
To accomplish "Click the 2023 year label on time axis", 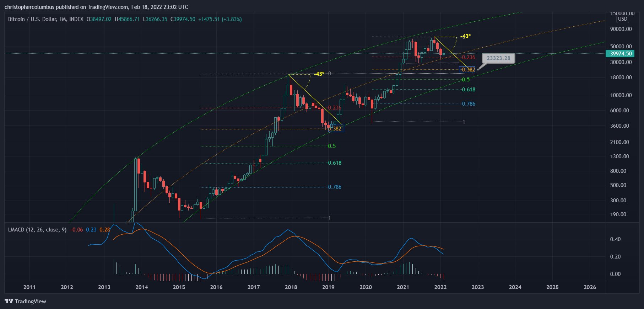I will pos(477,287).
